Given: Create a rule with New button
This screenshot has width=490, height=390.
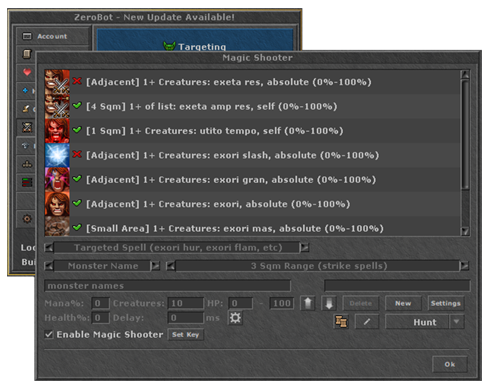Looking at the screenshot, I should [x=403, y=303].
